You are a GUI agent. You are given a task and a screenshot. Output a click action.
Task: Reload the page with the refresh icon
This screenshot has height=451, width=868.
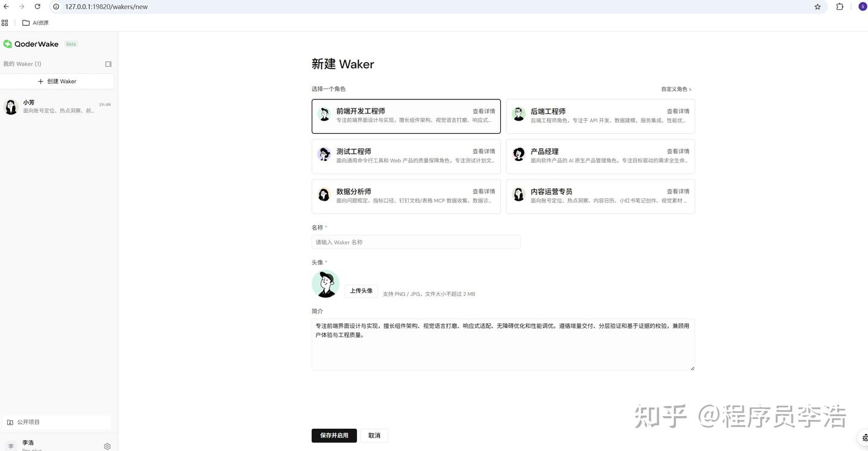(37, 7)
